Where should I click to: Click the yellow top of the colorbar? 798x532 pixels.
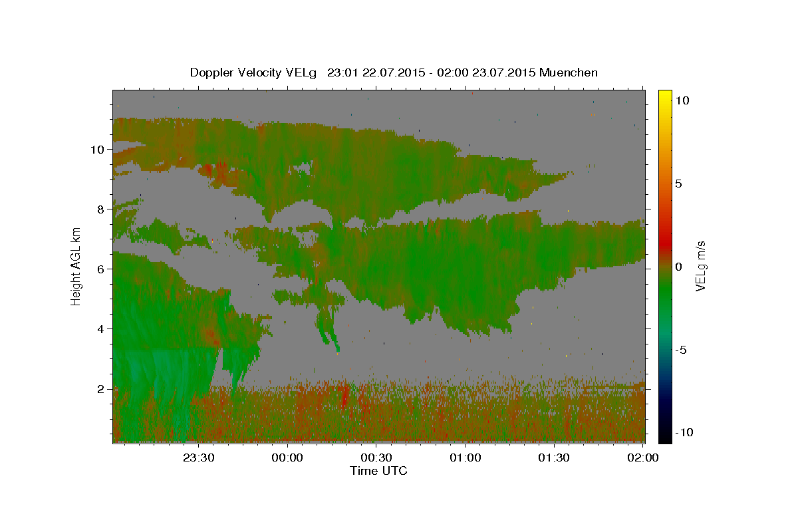point(665,94)
